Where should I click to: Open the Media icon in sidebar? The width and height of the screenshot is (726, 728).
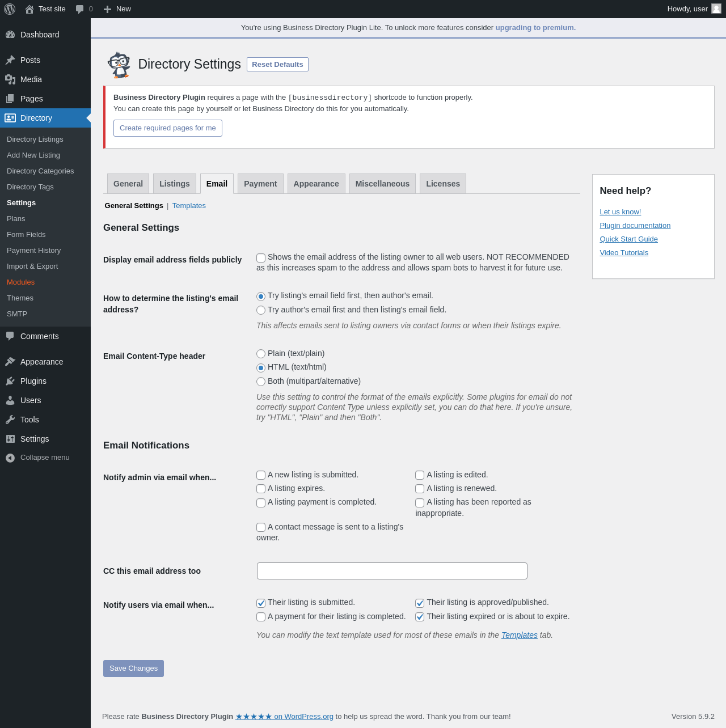[x=10, y=79]
